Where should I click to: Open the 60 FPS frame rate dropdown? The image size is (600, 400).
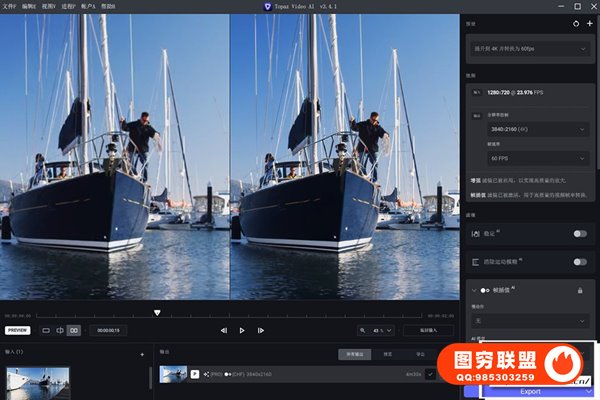[x=536, y=158]
